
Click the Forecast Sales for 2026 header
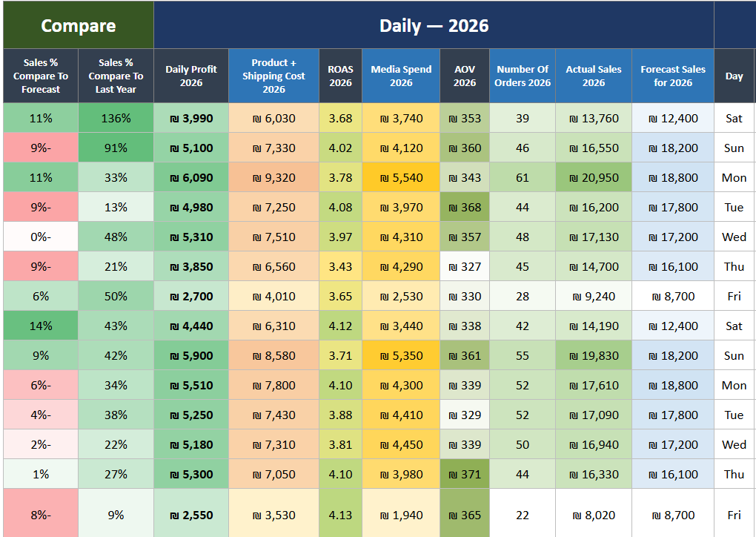point(673,76)
